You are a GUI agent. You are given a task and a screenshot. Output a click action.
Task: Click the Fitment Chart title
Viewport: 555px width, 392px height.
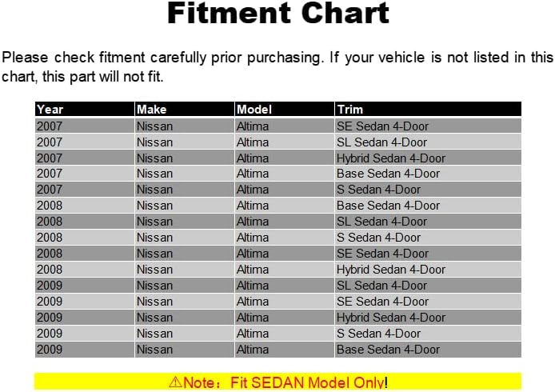(277, 14)
